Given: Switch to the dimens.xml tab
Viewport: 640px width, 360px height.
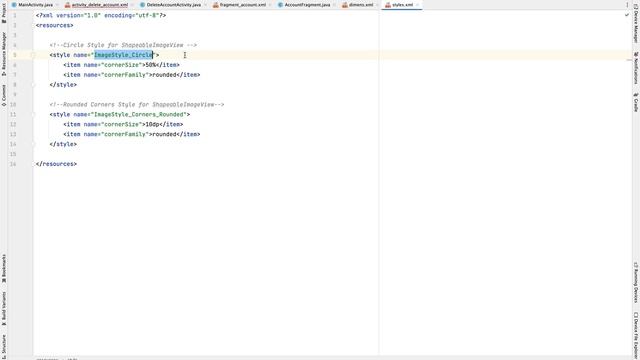Looking at the screenshot, I should point(361,5).
